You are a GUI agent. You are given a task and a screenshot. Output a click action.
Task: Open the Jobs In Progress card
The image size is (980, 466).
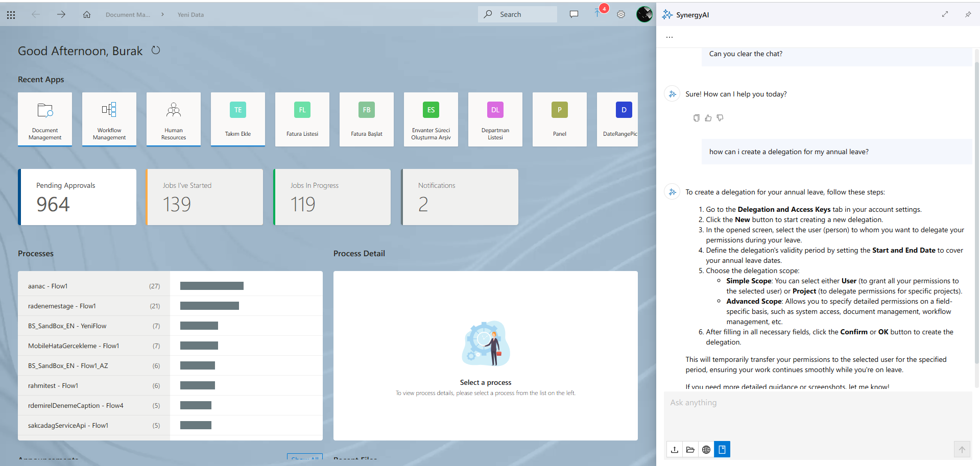(x=332, y=197)
